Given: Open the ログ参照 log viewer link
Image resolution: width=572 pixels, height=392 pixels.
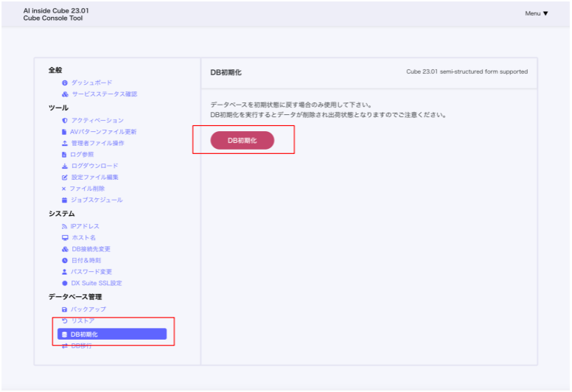Looking at the screenshot, I should [x=82, y=155].
